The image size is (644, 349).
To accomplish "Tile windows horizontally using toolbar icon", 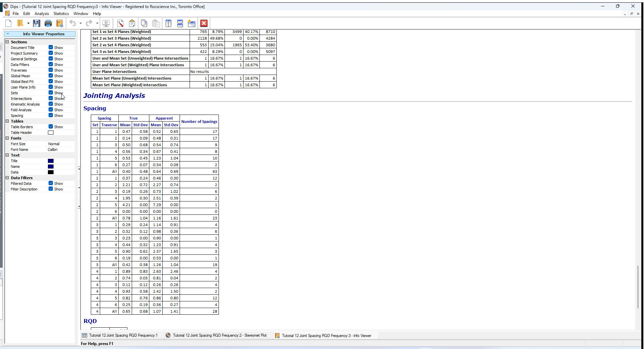I will 180,23.
